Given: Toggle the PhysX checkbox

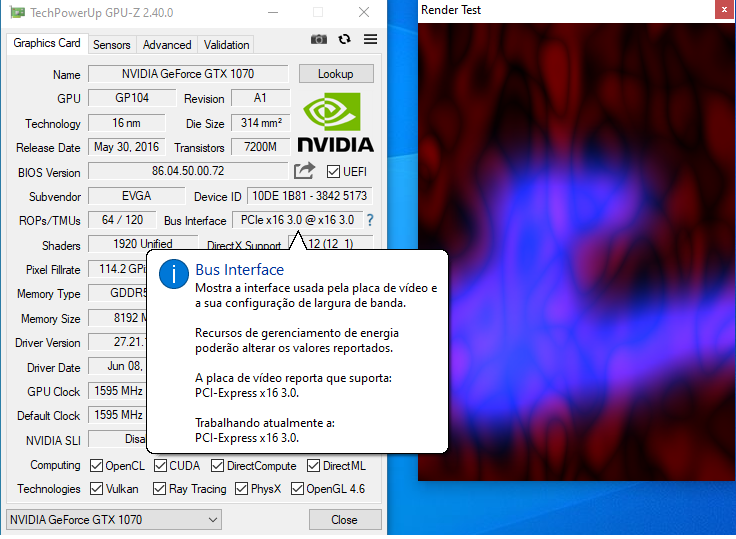Looking at the screenshot, I should tap(241, 489).
